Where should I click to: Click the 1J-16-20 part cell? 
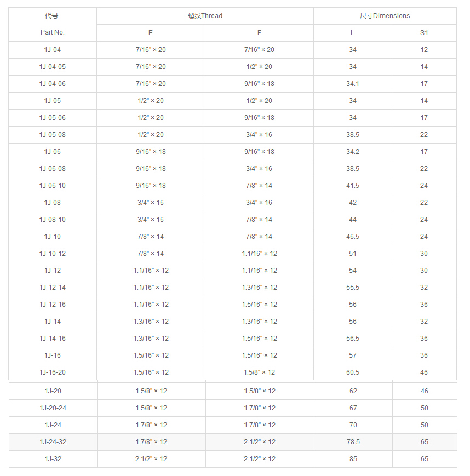click(x=53, y=372)
